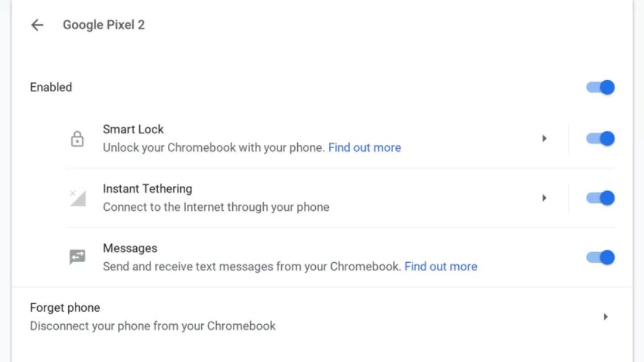Click the back arrow icon
The width and height of the screenshot is (644, 362).
(x=37, y=25)
